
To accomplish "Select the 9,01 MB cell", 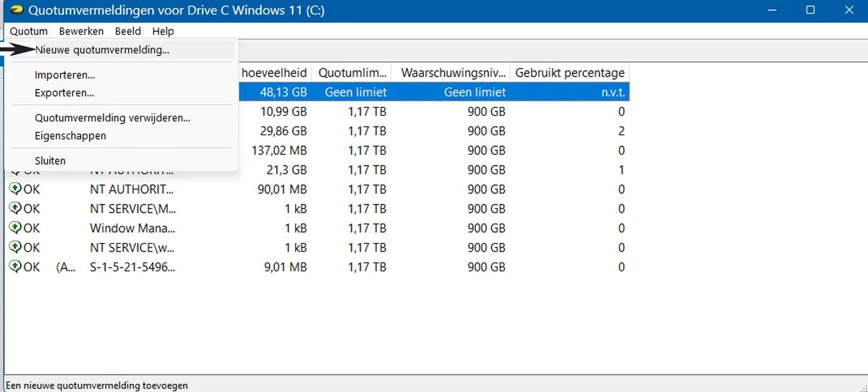I will click(x=284, y=267).
